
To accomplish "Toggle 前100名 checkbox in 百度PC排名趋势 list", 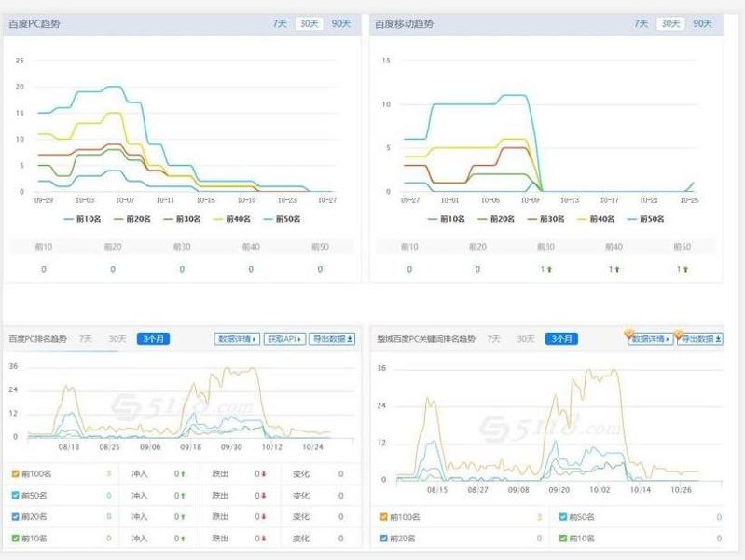I will tap(15, 473).
